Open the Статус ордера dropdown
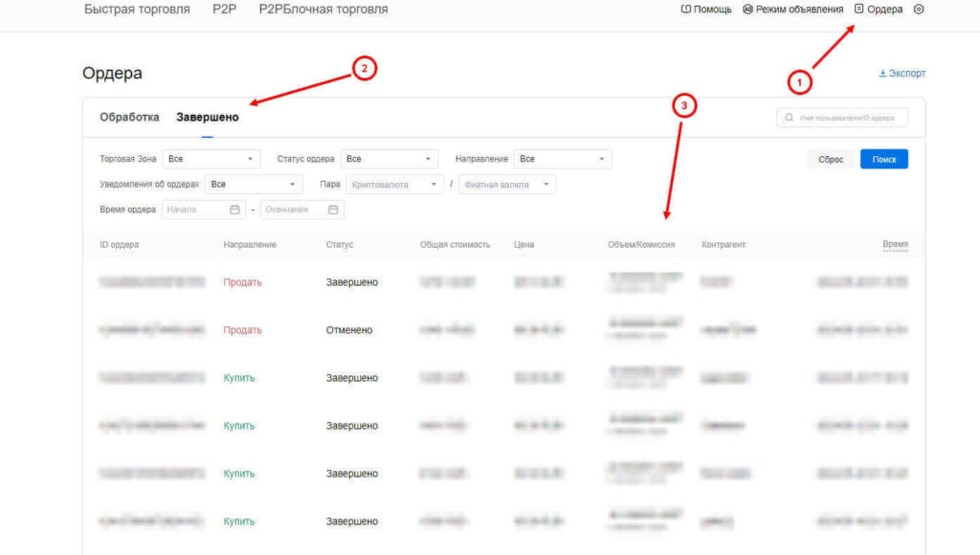The height and width of the screenshot is (555, 980). pyautogui.click(x=390, y=159)
